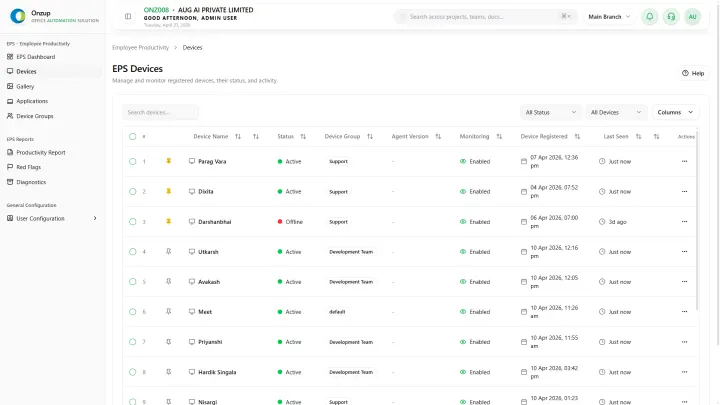Click the Help button
Viewport: 720px width, 405px height.
pos(693,73)
